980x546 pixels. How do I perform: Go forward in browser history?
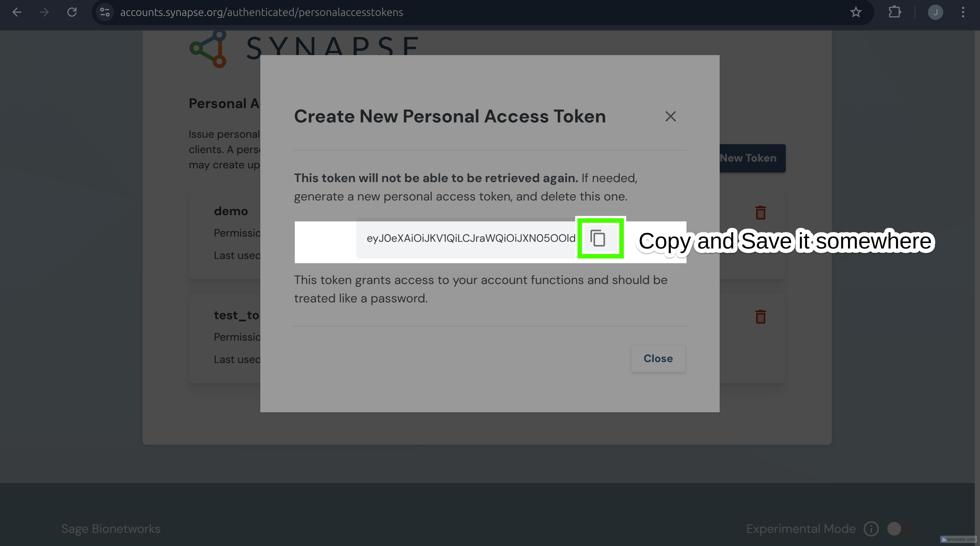point(44,12)
